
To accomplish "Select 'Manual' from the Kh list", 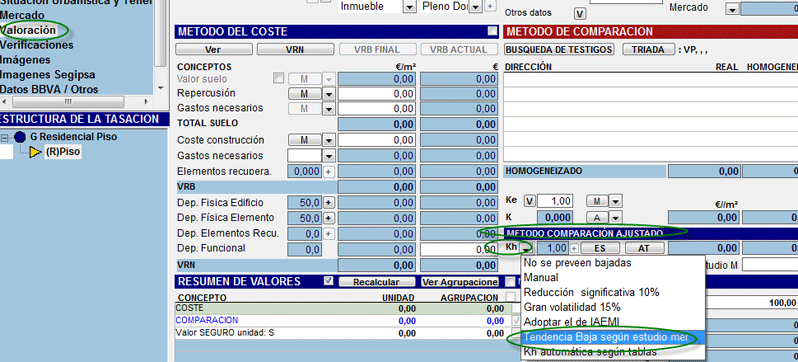I will click(x=612, y=278).
